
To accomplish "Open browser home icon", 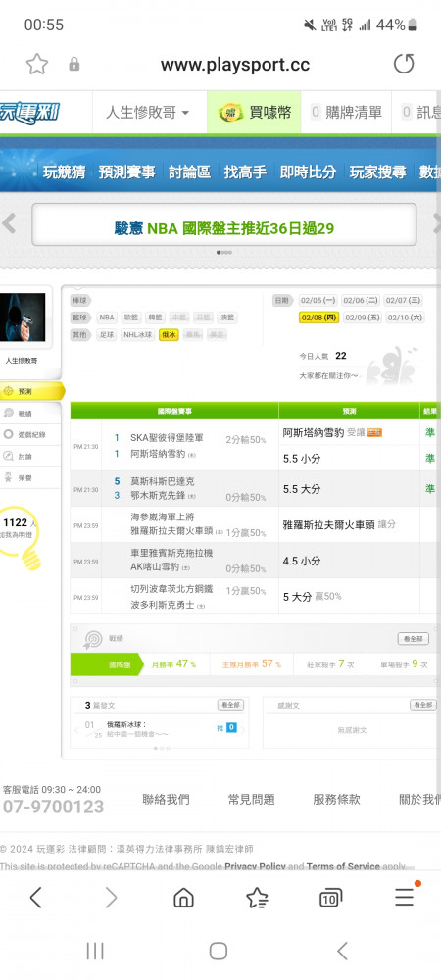I will click(x=183, y=898).
